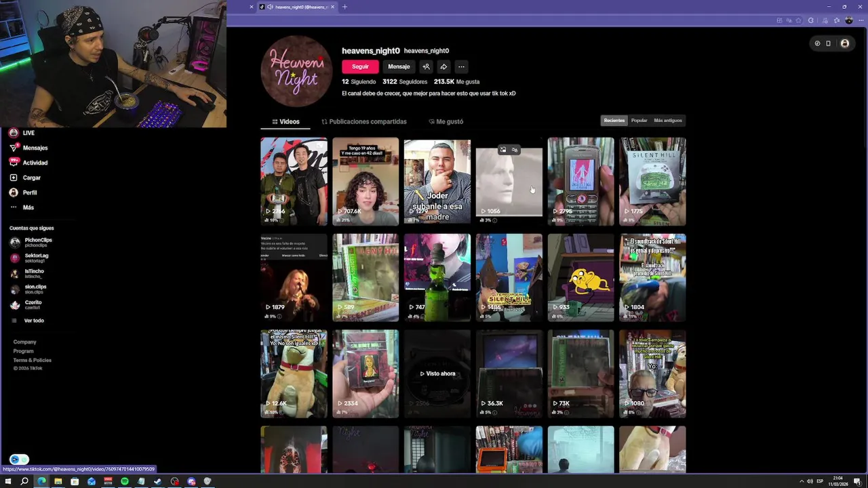The height and width of the screenshot is (488, 868).
Task: Expand the Program footer section
Action: click(23, 351)
